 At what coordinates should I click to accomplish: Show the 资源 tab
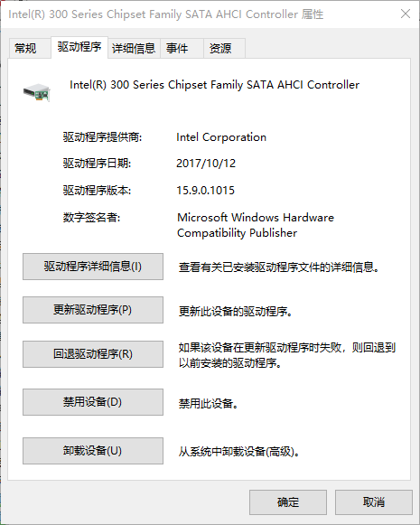[220, 49]
